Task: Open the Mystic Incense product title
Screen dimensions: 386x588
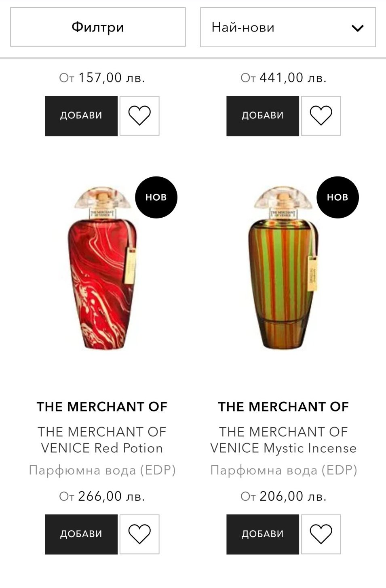Action: click(x=283, y=440)
